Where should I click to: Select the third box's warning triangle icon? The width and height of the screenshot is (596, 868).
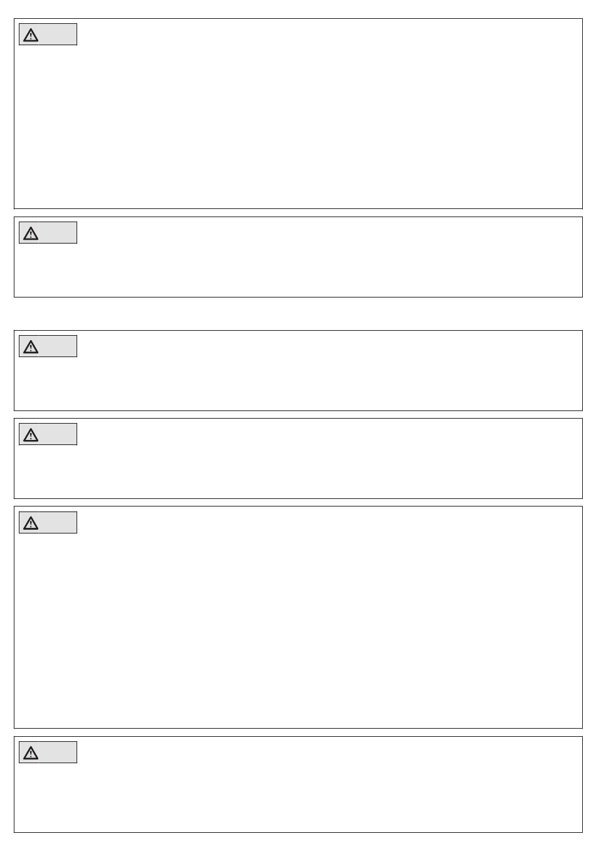tap(30, 346)
